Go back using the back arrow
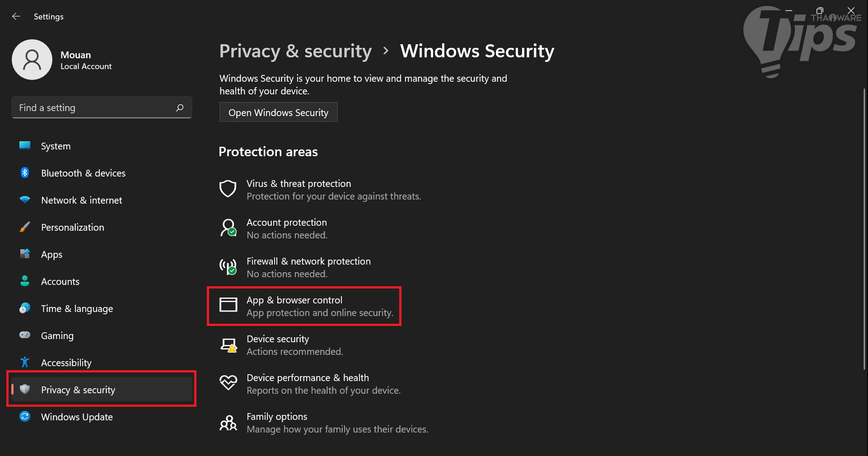 (x=16, y=17)
